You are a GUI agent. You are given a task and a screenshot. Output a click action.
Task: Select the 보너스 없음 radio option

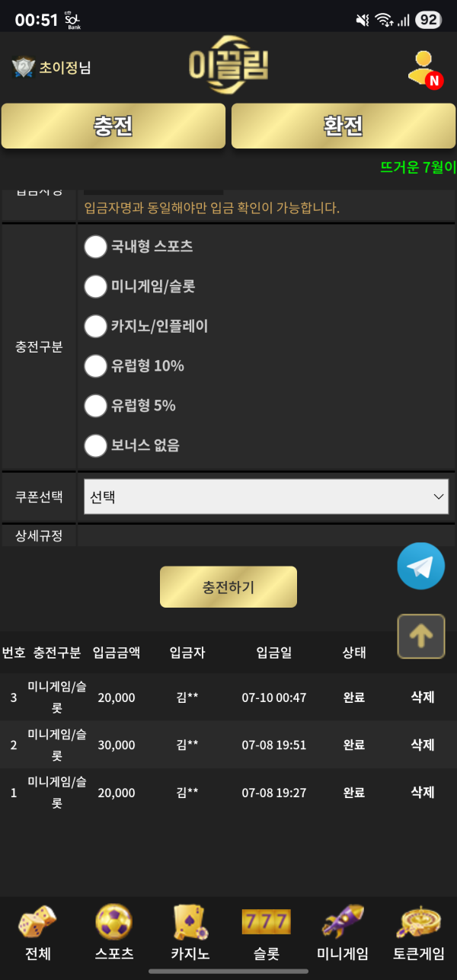pyautogui.click(x=95, y=445)
